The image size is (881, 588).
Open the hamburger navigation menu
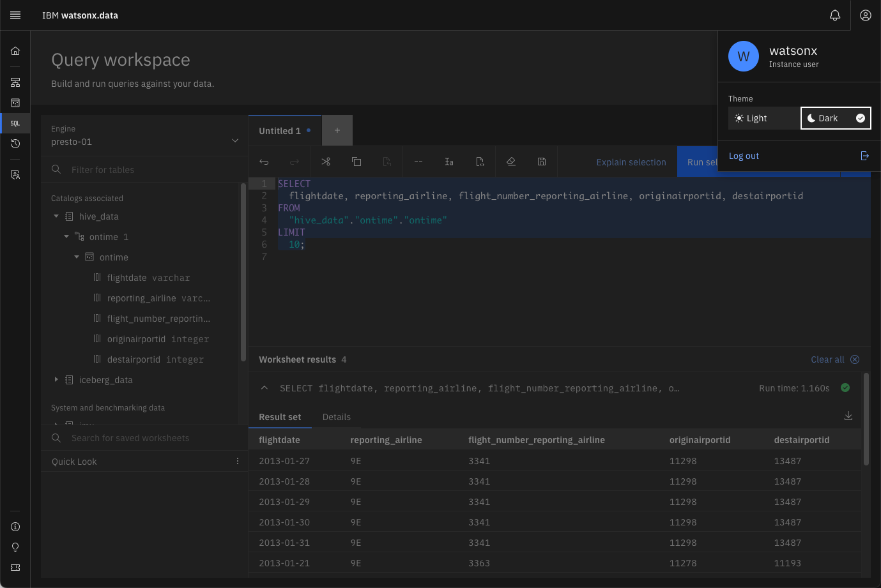click(x=15, y=15)
